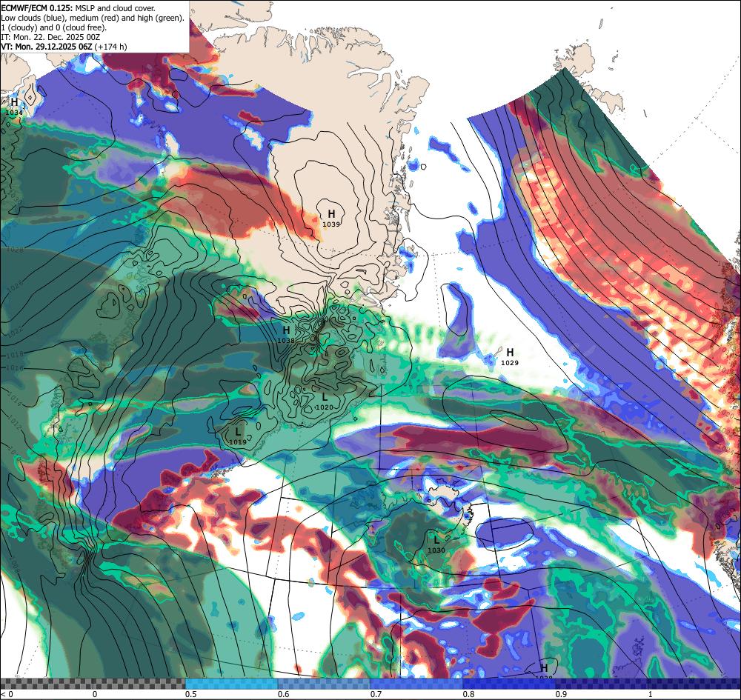
Task: Click the 0.8–0.9 dark blue scale swatch
Action: 510,683
